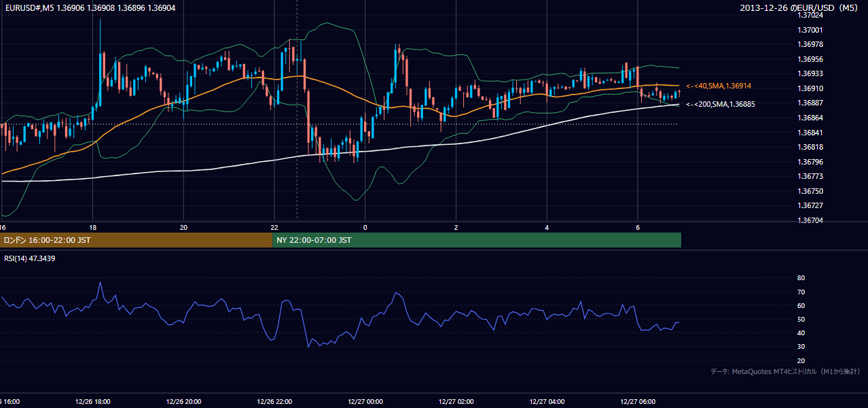The width and height of the screenshot is (868, 408).
Task: Click the bottom date label 12/27 04:00
Action: pyautogui.click(x=547, y=402)
